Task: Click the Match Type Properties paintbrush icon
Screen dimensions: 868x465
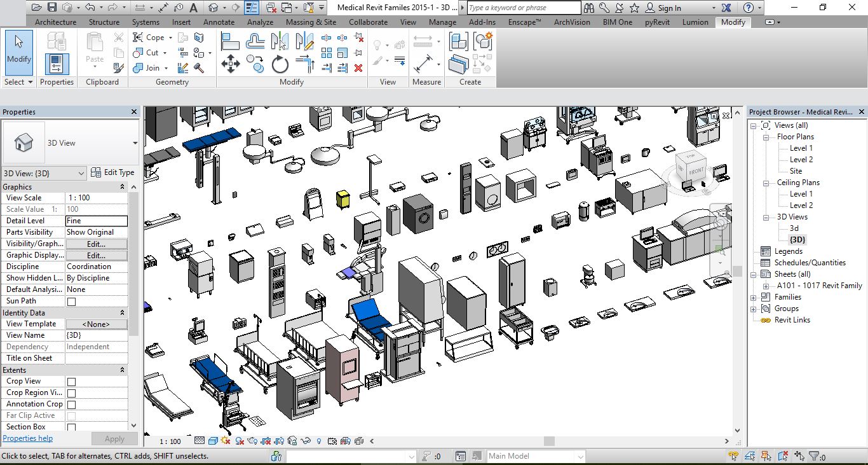Action: click(119, 67)
